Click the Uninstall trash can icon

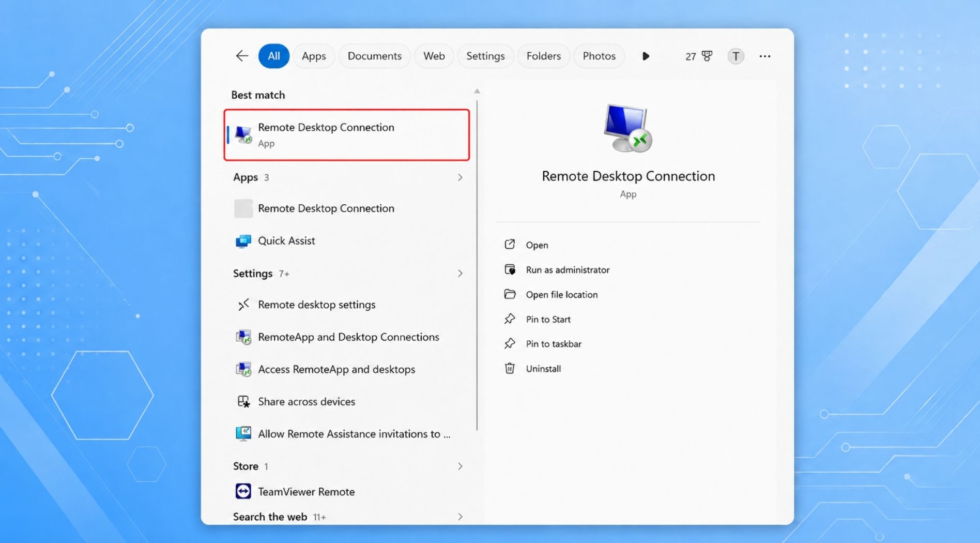[510, 368]
